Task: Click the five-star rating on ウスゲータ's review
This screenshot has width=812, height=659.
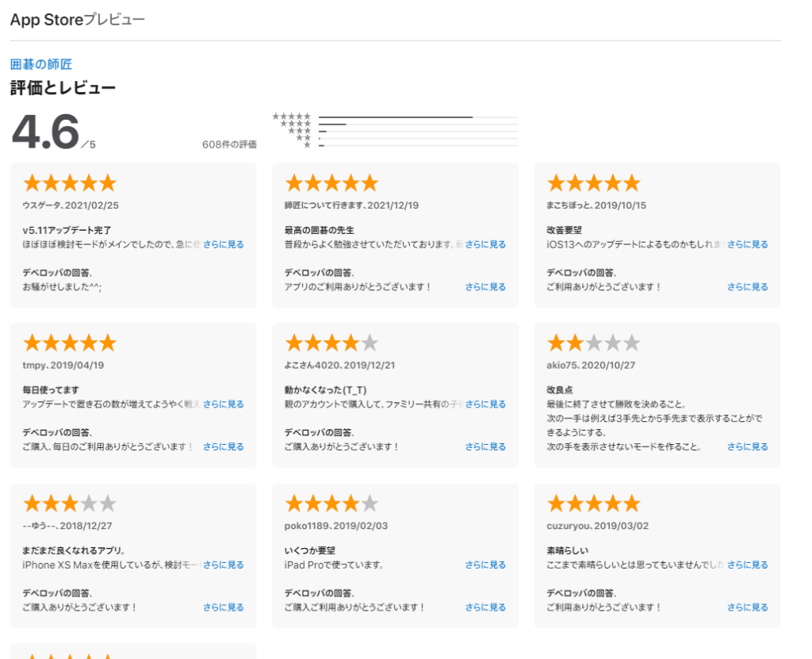Action: [69, 182]
